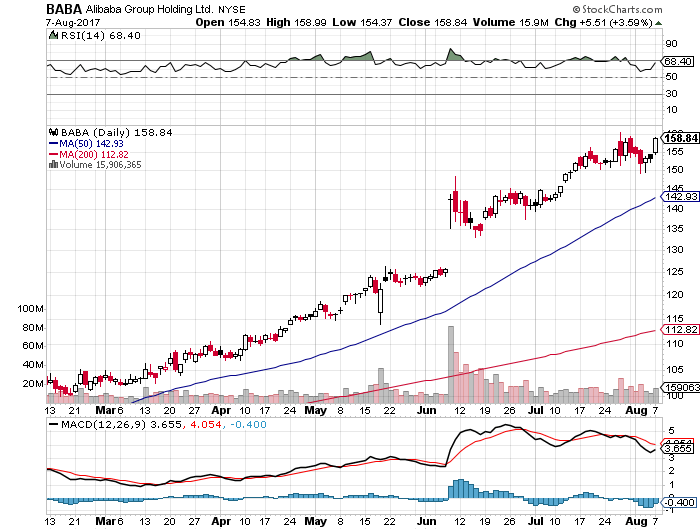
Task: Click the Close 158.84 value in header
Action: 433,22
